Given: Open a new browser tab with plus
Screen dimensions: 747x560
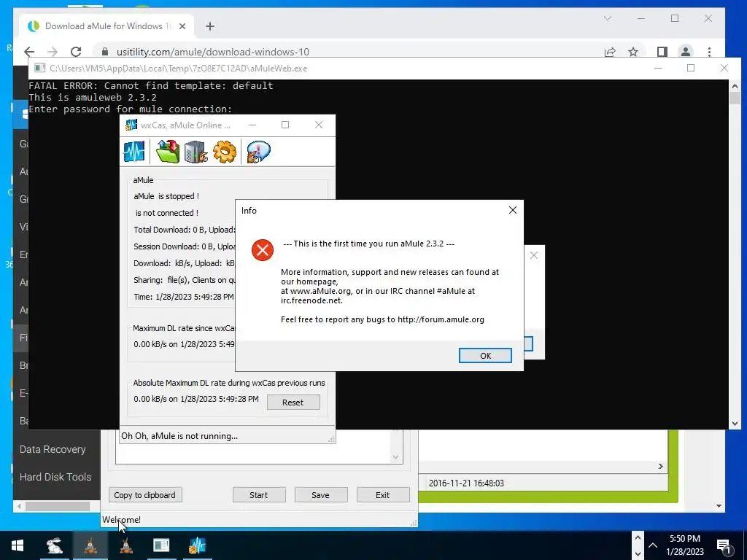Looking at the screenshot, I should click(x=210, y=26).
